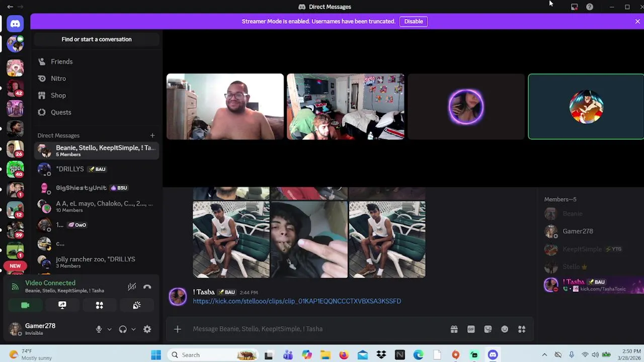Mute the microphone in user panel

tap(99, 329)
